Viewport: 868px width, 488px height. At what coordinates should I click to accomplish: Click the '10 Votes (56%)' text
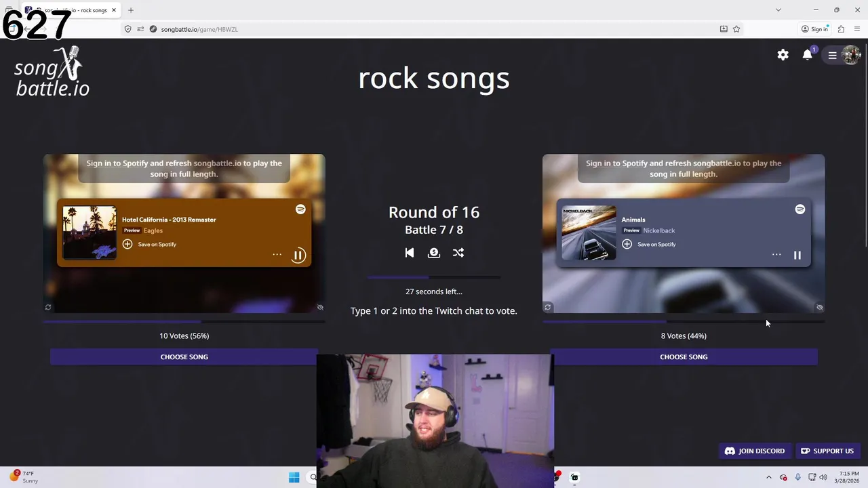184,335
